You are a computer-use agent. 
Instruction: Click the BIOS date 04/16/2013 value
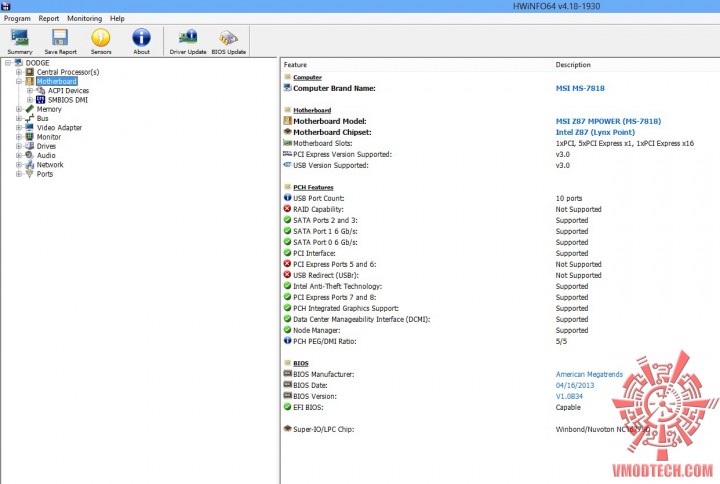[x=574, y=385]
